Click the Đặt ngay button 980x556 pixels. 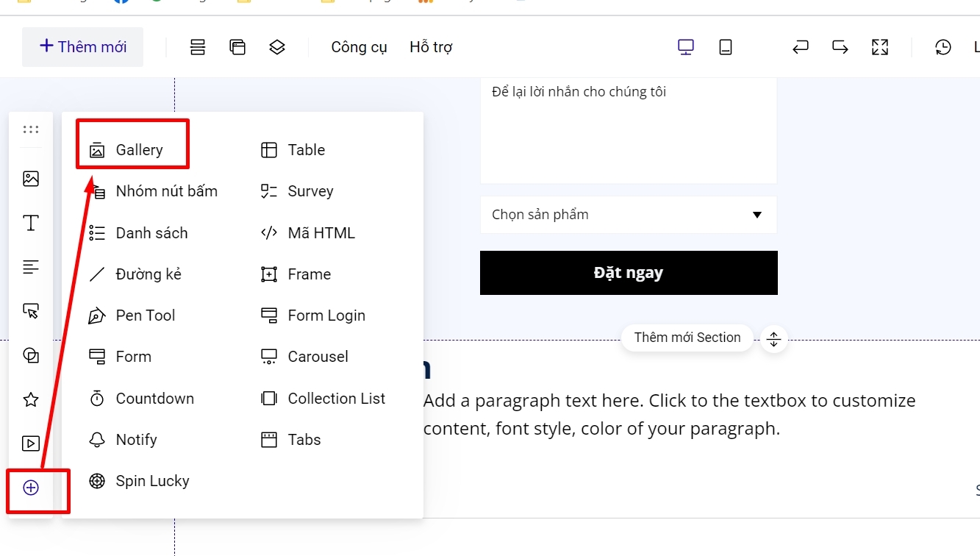pos(628,273)
